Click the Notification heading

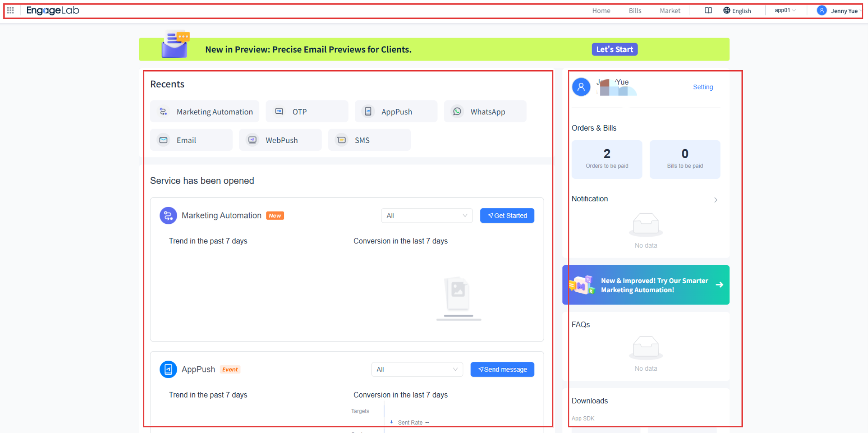pyautogui.click(x=590, y=199)
